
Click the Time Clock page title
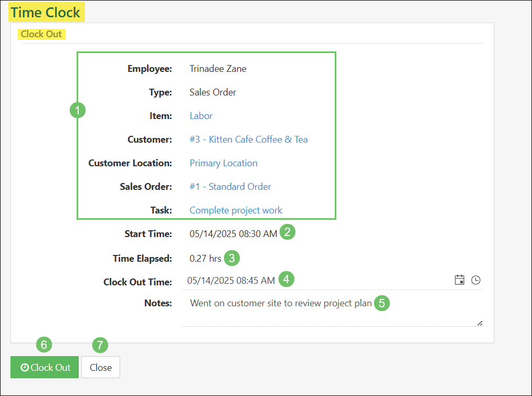pos(46,13)
